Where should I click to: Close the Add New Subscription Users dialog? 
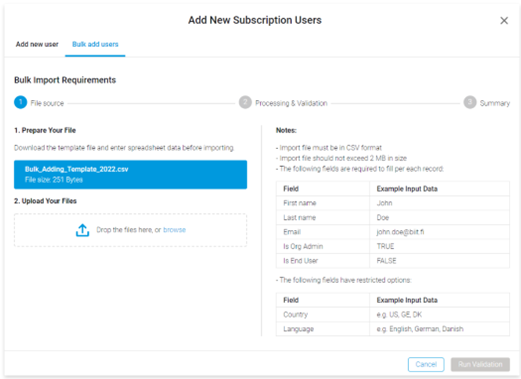tap(504, 21)
